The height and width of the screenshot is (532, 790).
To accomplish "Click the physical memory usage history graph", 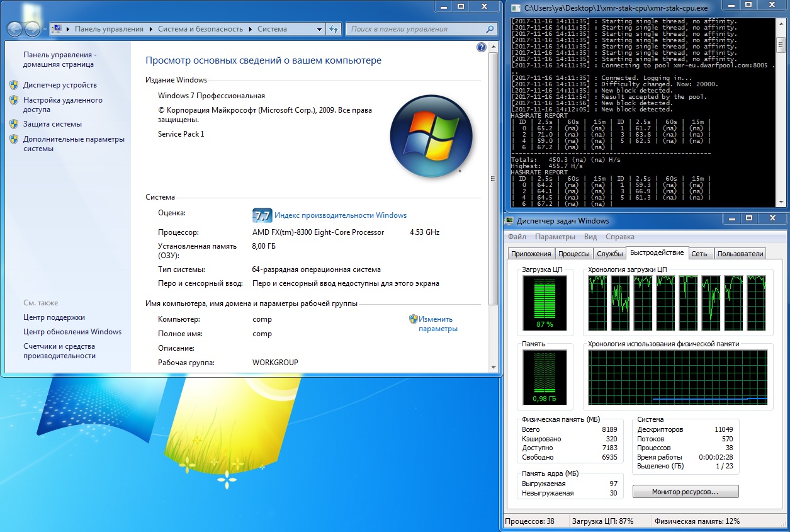I will pos(678,378).
